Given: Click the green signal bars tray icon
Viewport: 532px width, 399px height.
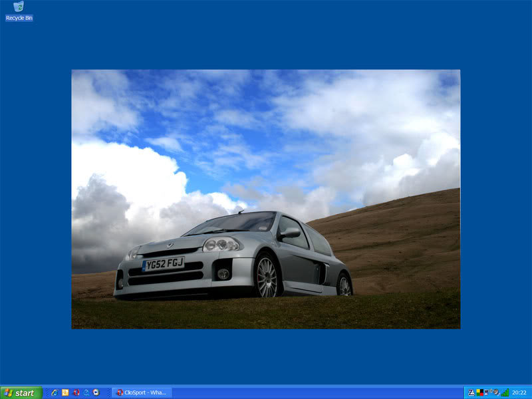Looking at the screenshot, I should tap(505, 392).
